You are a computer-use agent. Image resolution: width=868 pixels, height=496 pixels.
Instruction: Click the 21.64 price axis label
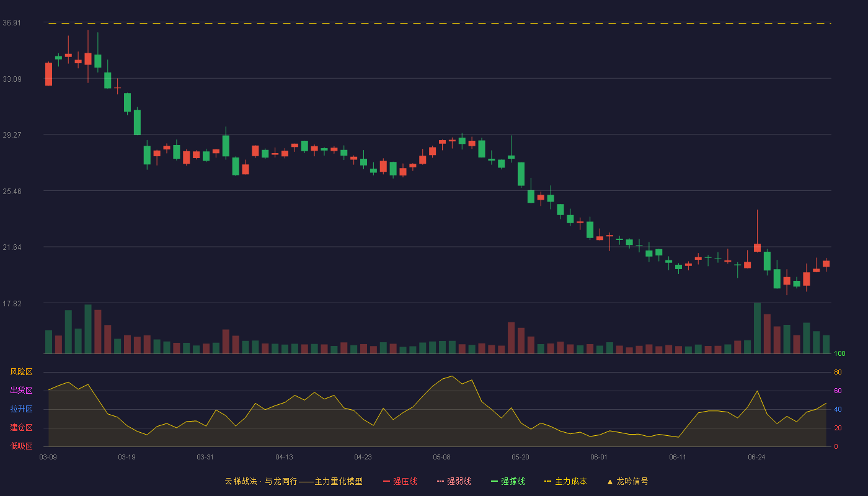coord(12,247)
